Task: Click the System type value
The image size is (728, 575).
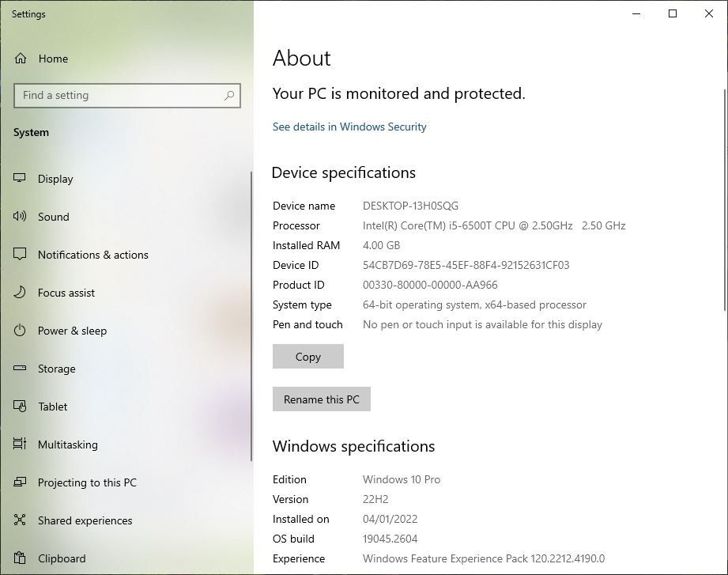Action: tap(474, 305)
